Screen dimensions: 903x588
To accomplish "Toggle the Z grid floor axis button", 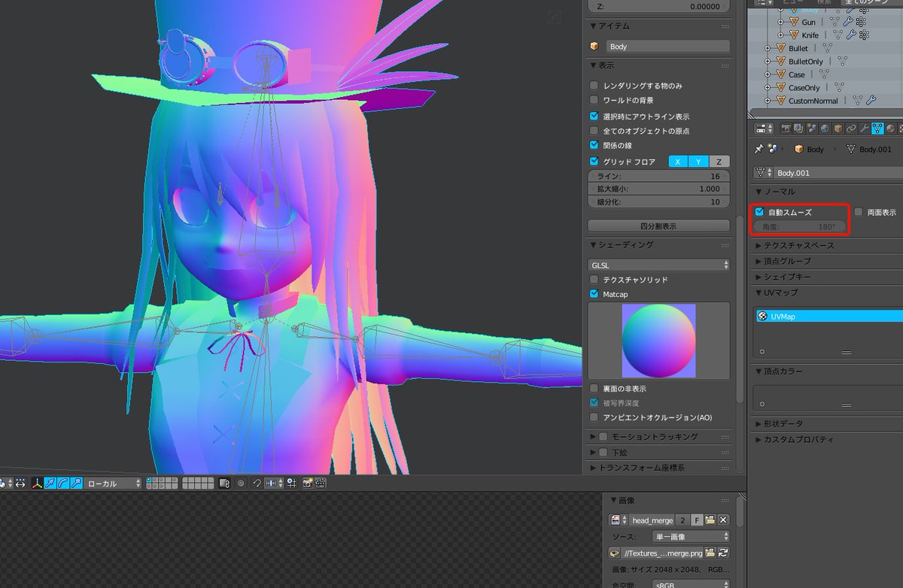I will point(719,162).
